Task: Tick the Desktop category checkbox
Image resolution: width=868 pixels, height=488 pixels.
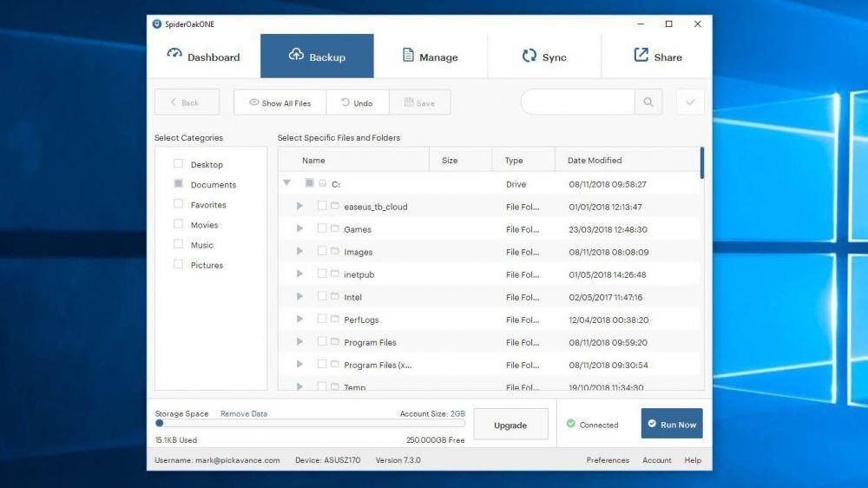Action: point(178,163)
